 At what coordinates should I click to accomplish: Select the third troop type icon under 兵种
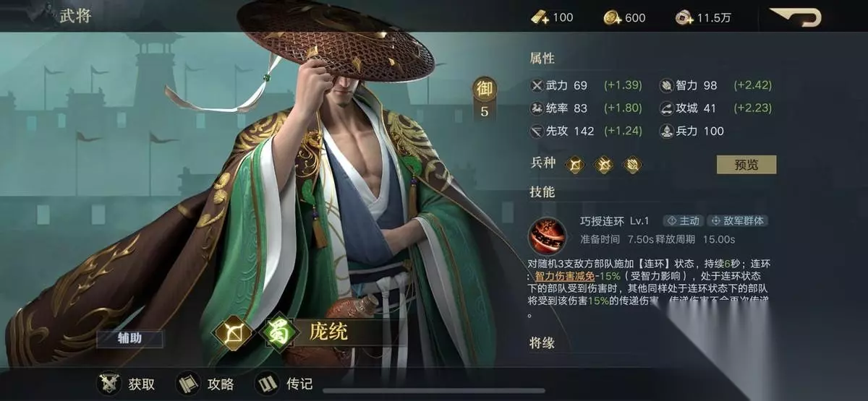point(631,165)
